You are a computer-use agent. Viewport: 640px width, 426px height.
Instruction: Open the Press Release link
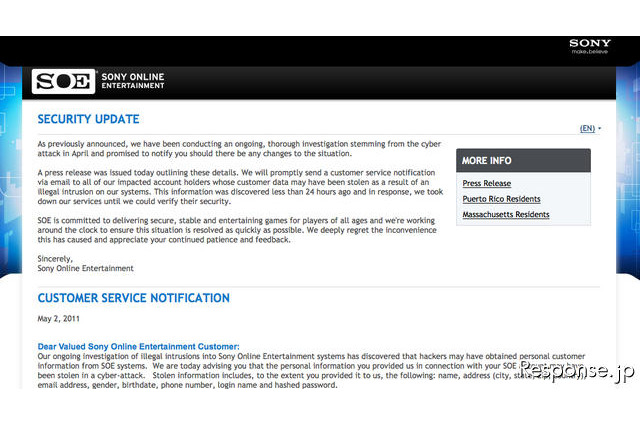point(487,184)
